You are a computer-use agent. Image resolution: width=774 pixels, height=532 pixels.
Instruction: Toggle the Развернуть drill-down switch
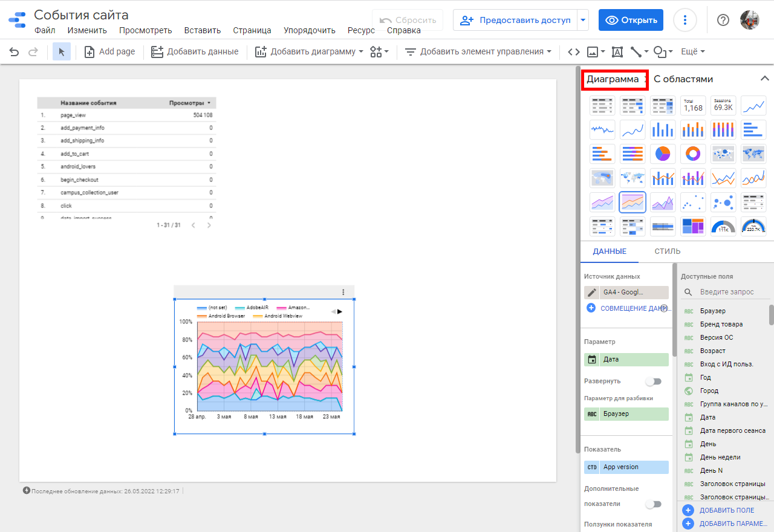click(x=653, y=381)
